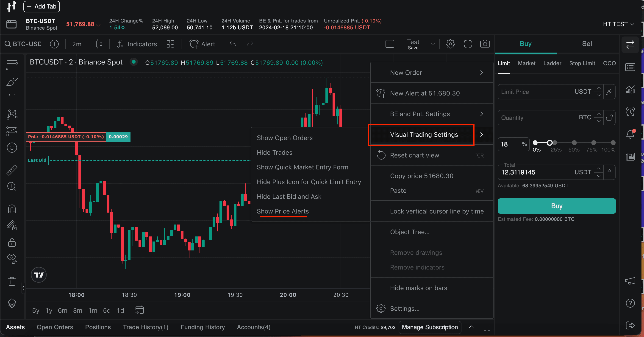The height and width of the screenshot is (337, 644).
Task: Open the layout grid icon in toolbar
Action: pyautogui.click(x=170, y=44)
